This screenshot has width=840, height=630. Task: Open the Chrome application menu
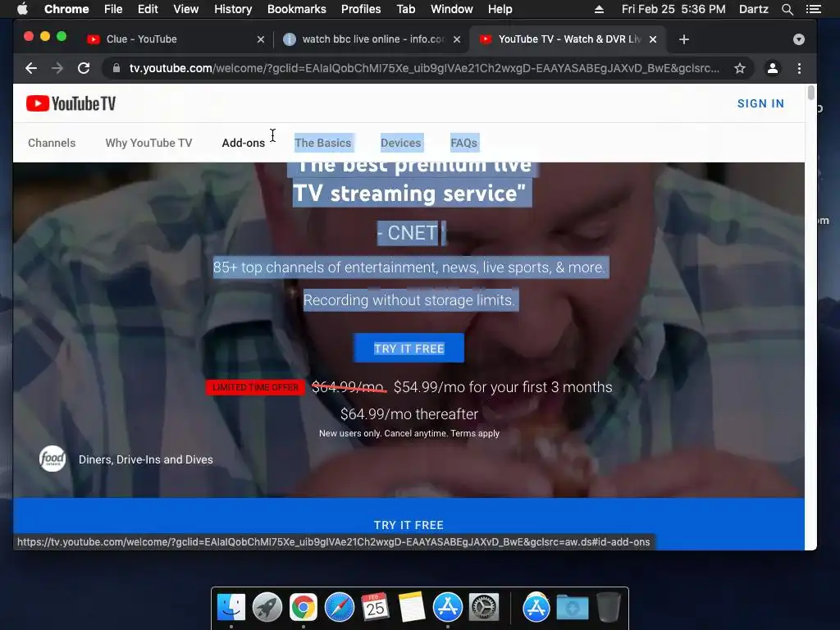tap(66, 9)
